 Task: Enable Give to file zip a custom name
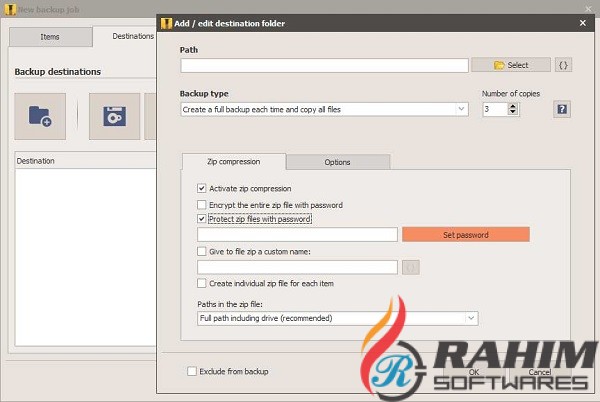tap(202, 251)
